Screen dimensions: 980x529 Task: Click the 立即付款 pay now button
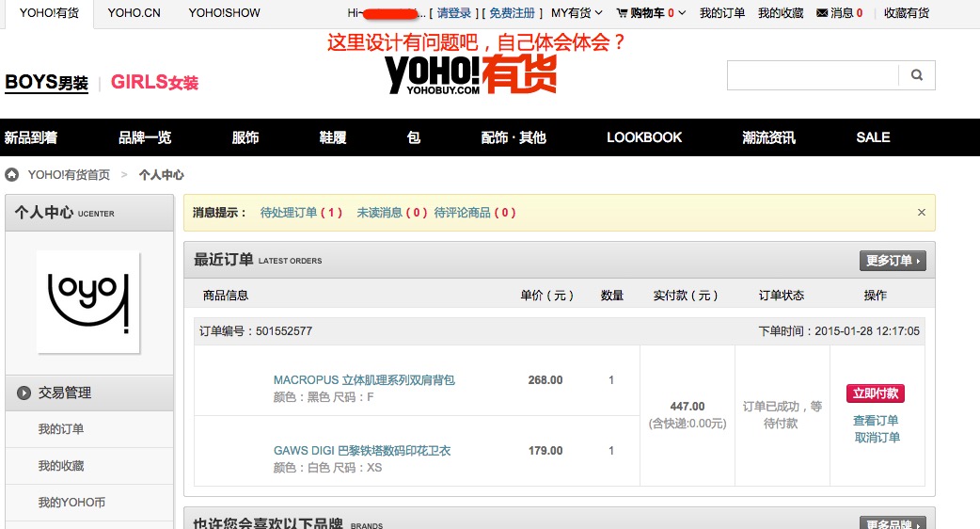(x=876, y=393)
